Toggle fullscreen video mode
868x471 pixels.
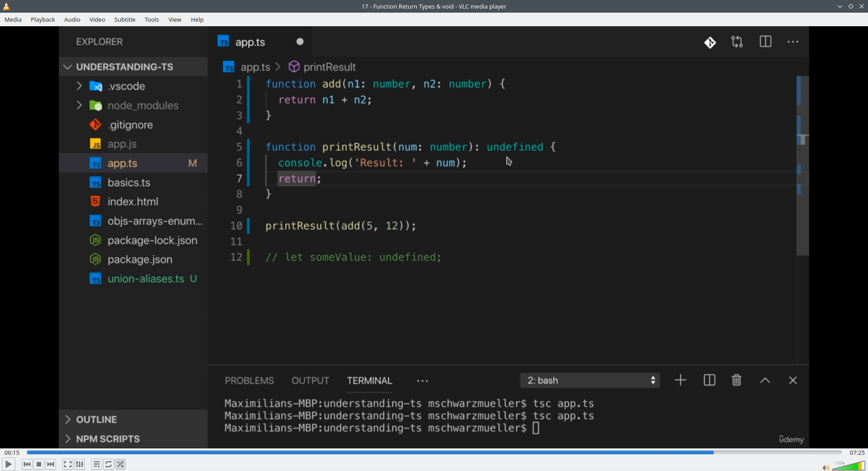tap(68, 464)
